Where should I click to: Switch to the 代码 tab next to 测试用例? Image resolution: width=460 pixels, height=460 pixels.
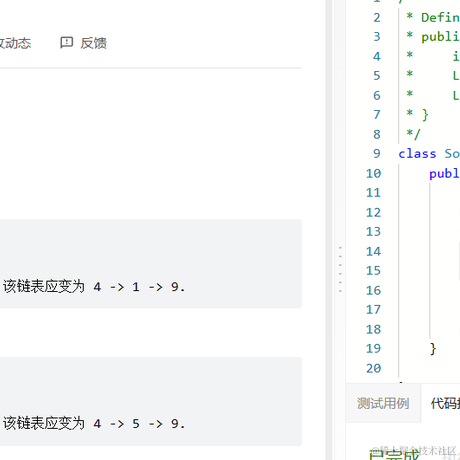445,403
